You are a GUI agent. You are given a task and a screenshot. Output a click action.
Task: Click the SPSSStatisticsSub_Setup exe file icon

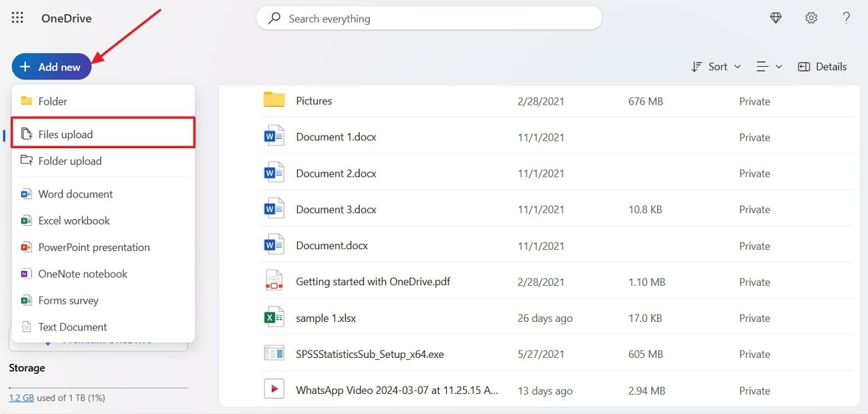click(274, 353)
